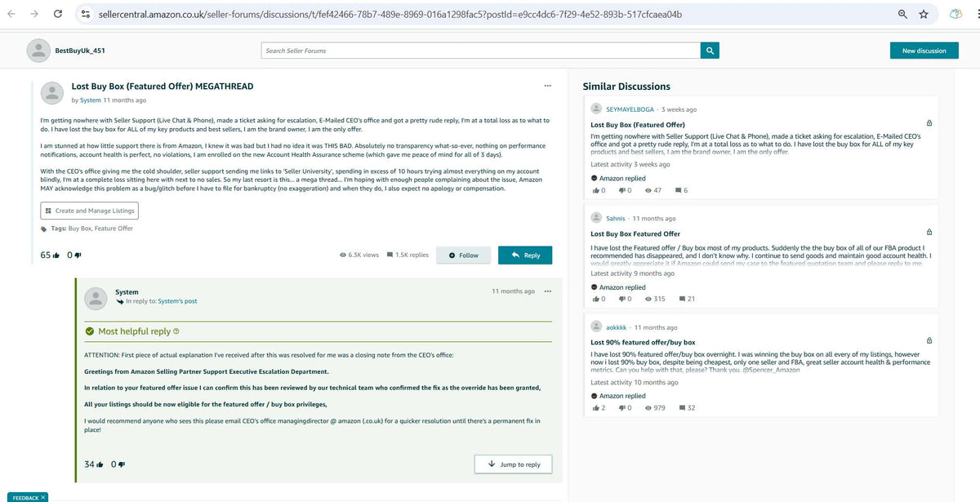
Task: Open the Create and Manage Listings category
Action: point(89,211)
